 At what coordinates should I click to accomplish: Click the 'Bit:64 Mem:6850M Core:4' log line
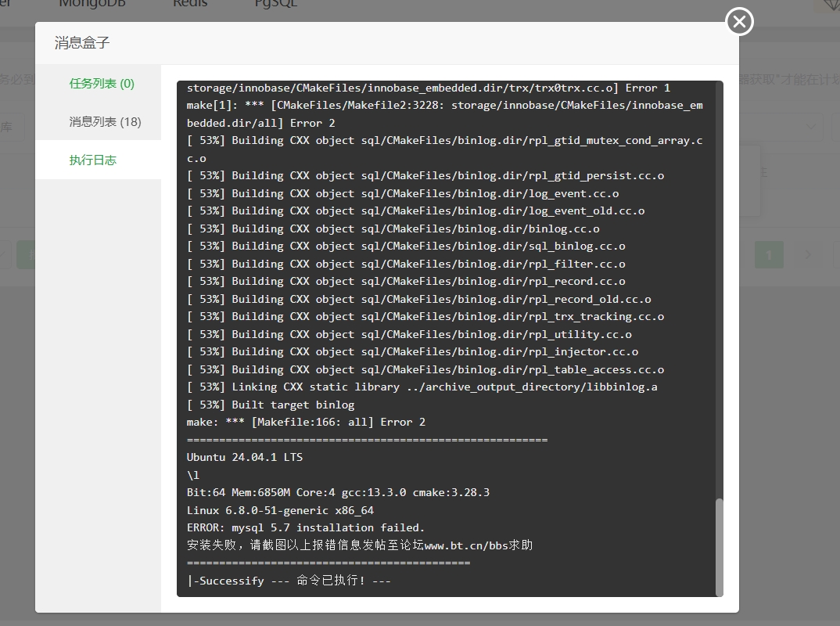338,492
